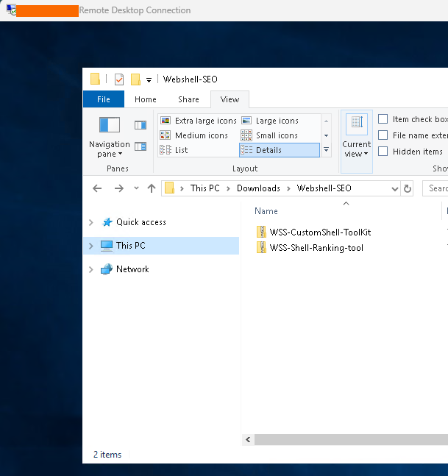Select Small icons layout
The height and width of the screenshot is (476, 448).
269,135
